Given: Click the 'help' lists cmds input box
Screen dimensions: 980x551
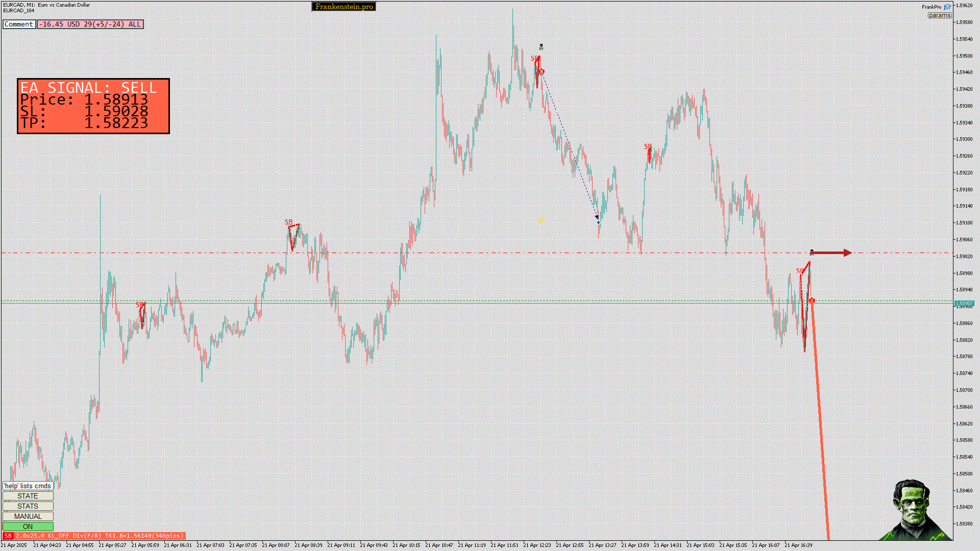Looking at the screenshot, I should pyautogui.click(x=28, y=486).
